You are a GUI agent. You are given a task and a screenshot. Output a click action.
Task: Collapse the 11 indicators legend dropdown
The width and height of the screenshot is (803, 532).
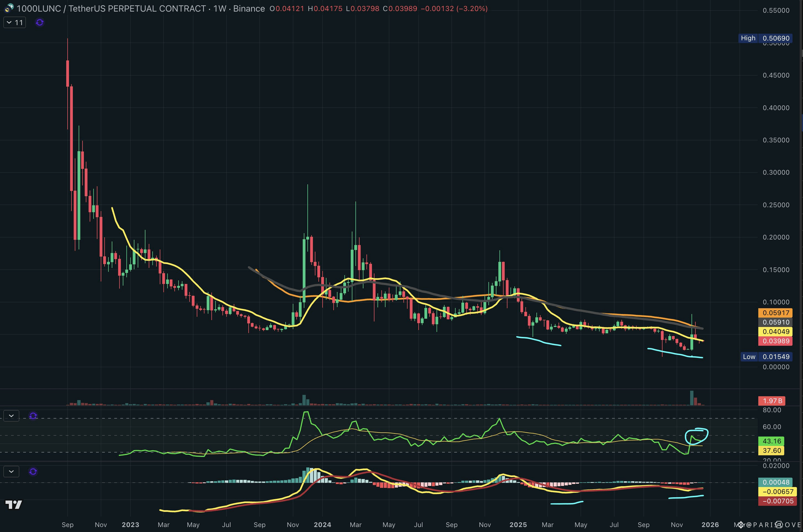[15, 22]
